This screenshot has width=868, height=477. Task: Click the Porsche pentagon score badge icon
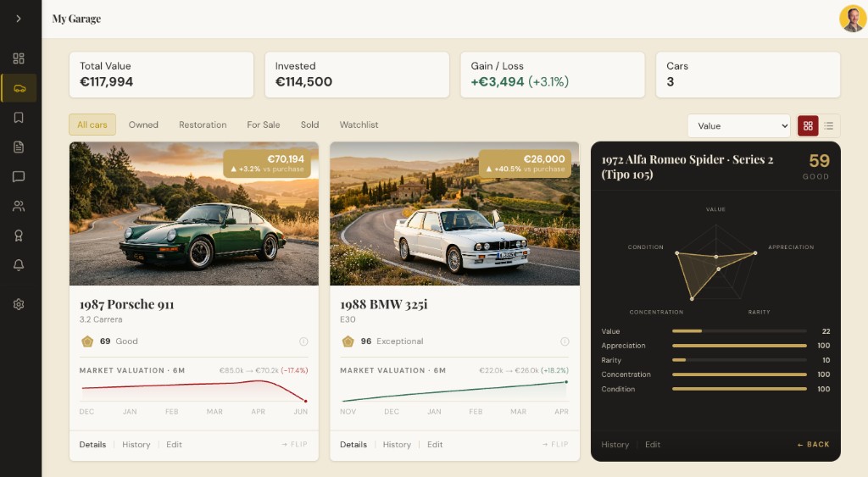click(x=87, y=341)
